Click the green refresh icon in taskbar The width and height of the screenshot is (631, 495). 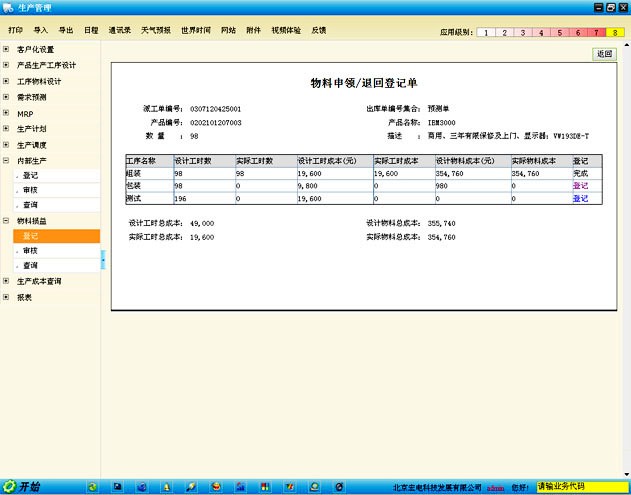point(93,487)
